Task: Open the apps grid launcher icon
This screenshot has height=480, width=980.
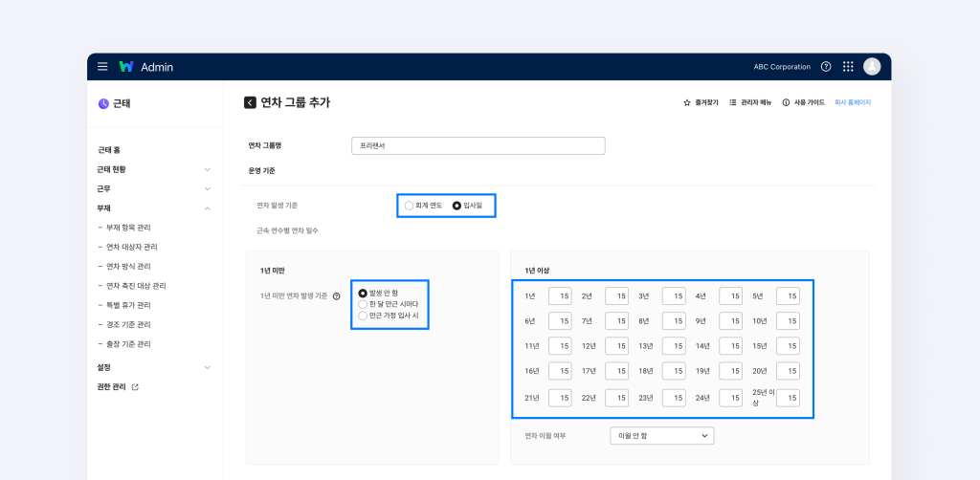Action: click(848, 67)
